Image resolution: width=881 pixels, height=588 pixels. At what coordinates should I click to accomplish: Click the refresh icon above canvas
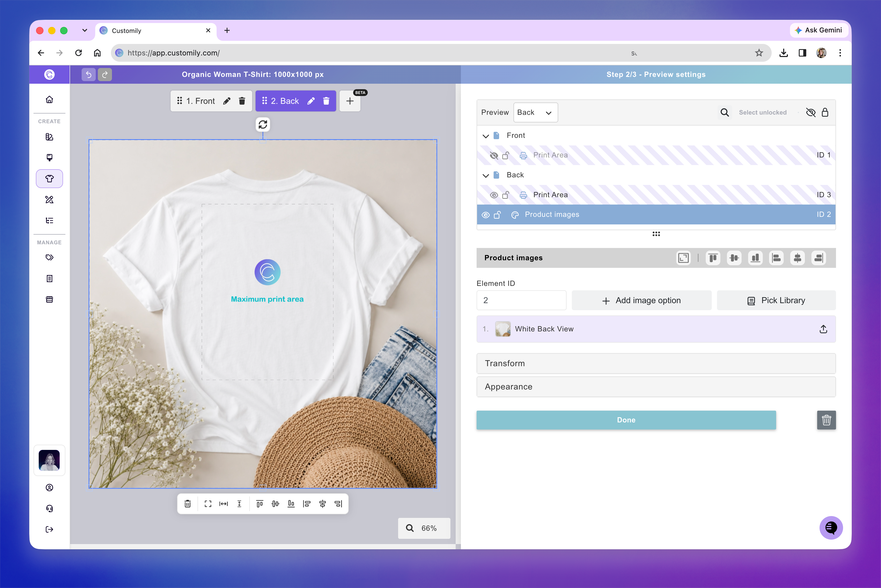263,125
